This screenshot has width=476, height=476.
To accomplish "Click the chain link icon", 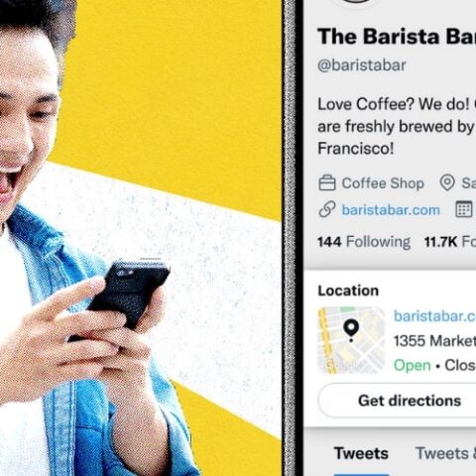I will point(327,209).
